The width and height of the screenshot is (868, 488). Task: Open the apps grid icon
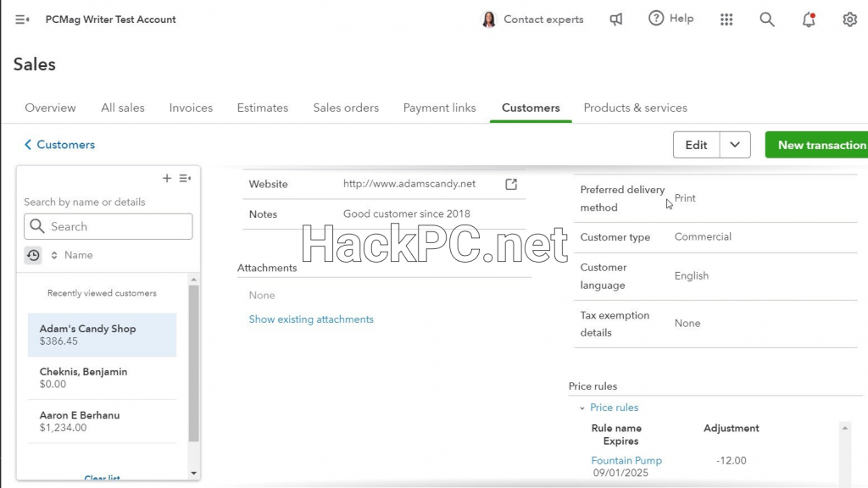726,19
